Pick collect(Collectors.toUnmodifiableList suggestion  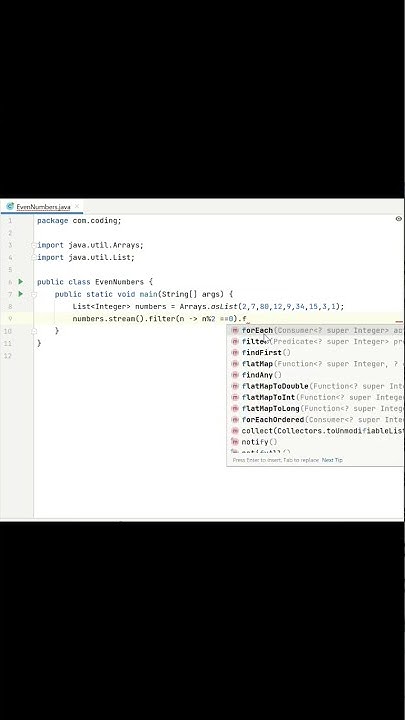(315, 431)
